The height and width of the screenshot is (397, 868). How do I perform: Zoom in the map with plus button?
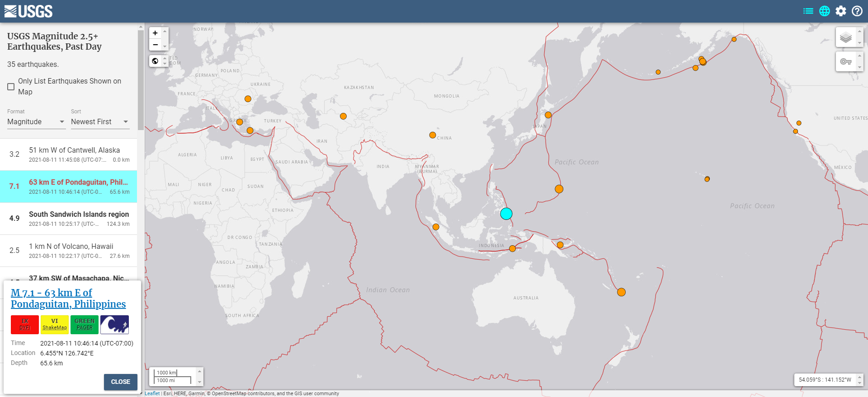(x=155, y=33)
